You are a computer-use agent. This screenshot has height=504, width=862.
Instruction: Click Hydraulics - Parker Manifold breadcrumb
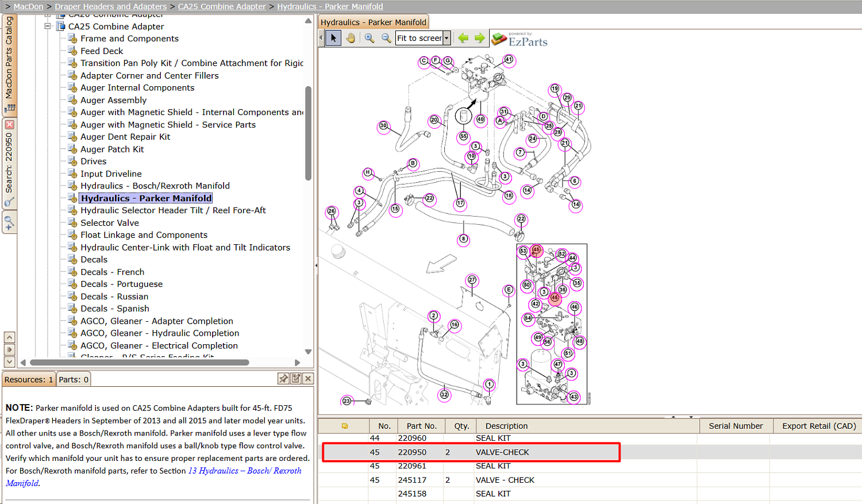coord(330,6)
